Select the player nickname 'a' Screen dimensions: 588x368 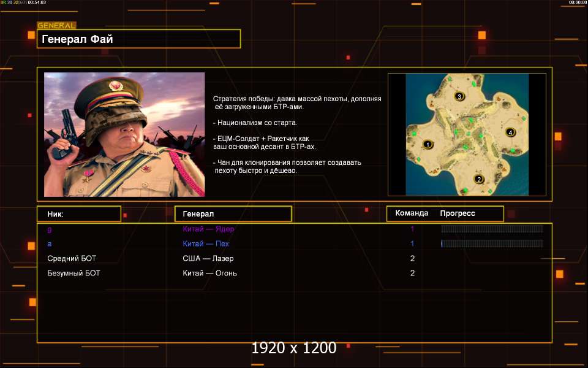pyautogui.click(x=50, y=243)
